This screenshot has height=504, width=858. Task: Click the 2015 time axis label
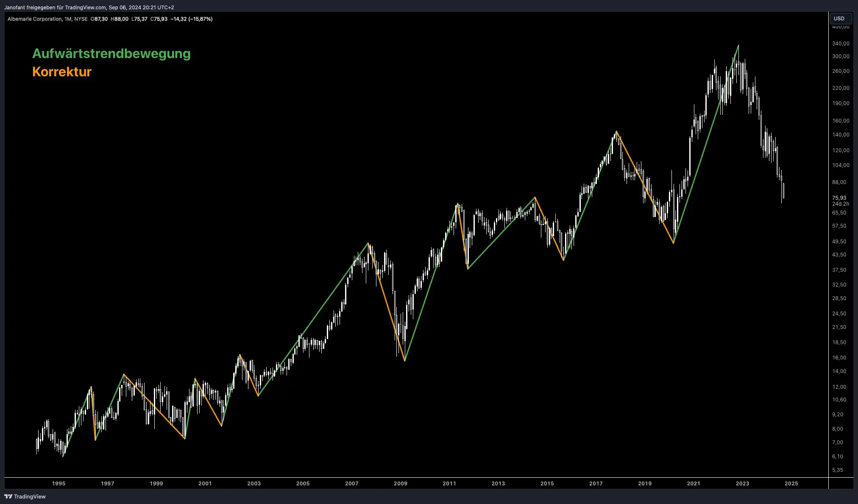click(x=547, y=484)
